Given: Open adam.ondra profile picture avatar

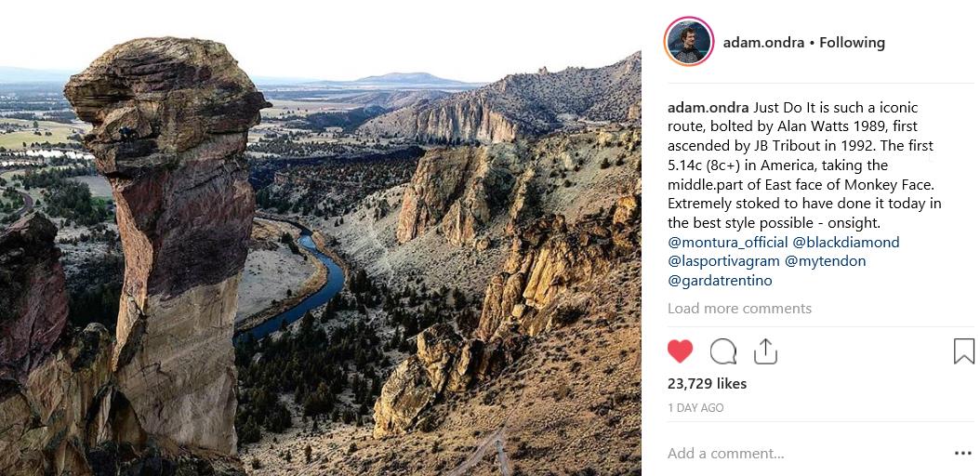Looking at the screenshot, I should (689, 42).
